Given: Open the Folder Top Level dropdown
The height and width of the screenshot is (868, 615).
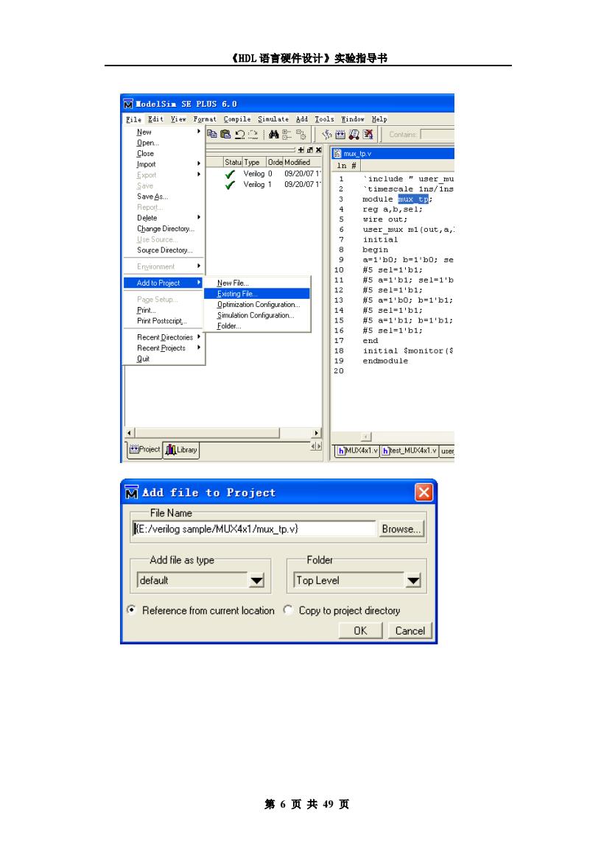Looking at the screenshot, I should point(413,581).
